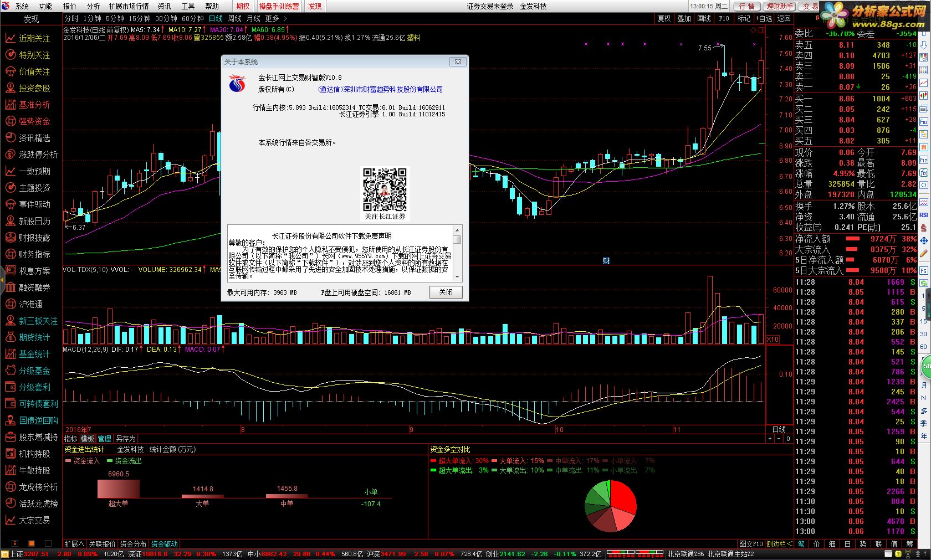The height and width of the screenshot is (560, 931).
Task: Open 沪港通 sidebar item
Action: click(24, 304)
